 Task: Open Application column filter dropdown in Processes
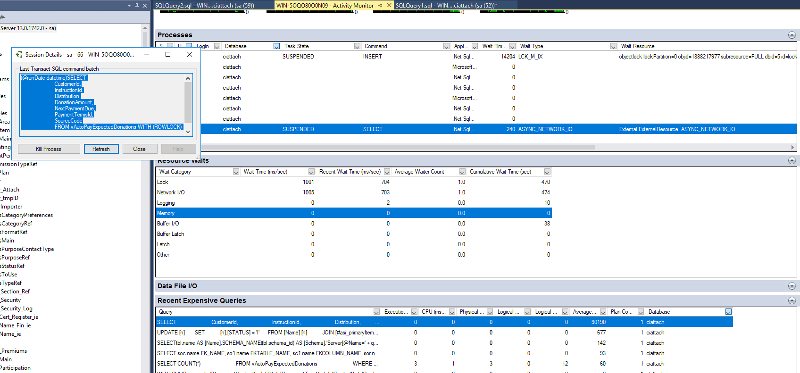(475, 46)
